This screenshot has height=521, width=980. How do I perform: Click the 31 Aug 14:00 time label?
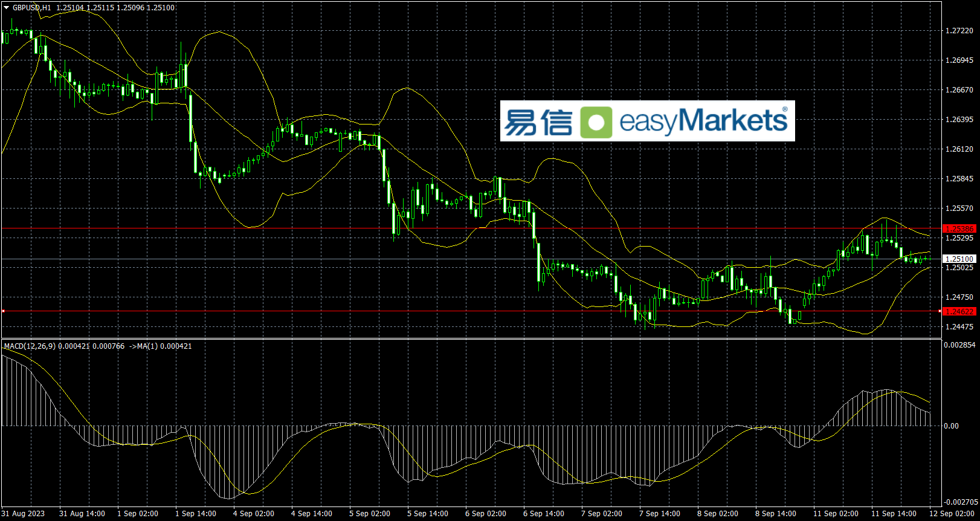82,514
